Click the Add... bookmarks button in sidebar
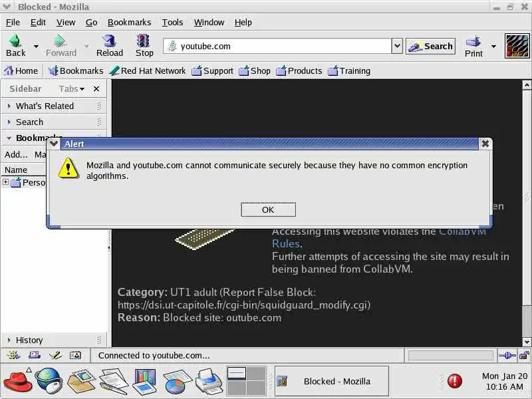 (16, 154)
